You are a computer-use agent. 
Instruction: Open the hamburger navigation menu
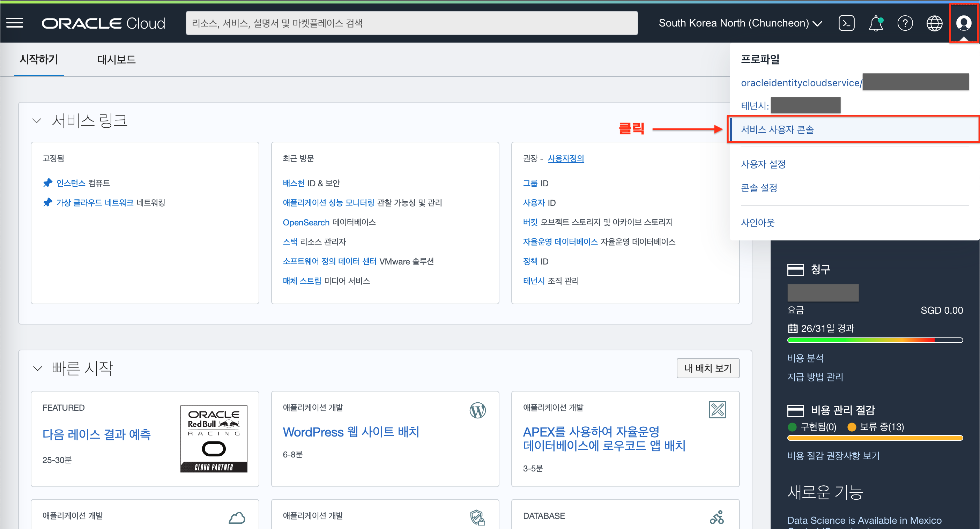(x=14, y=23)
